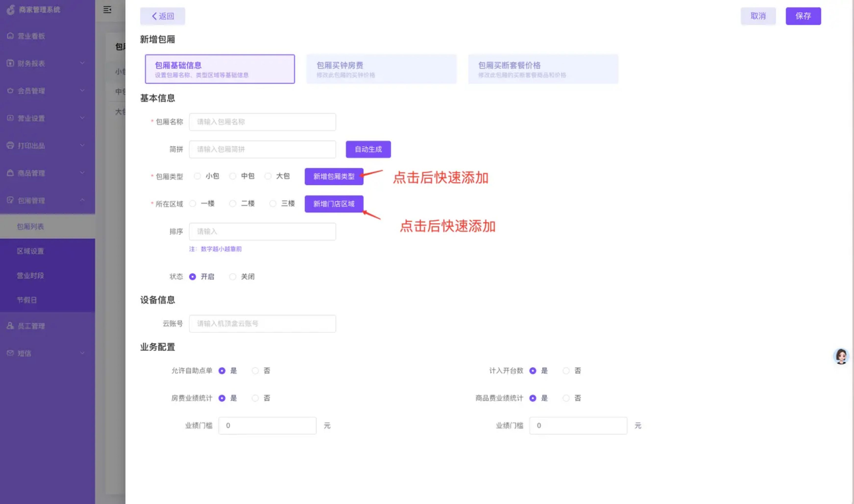Click the 员工管理 person icon

(x=10, y=326)
